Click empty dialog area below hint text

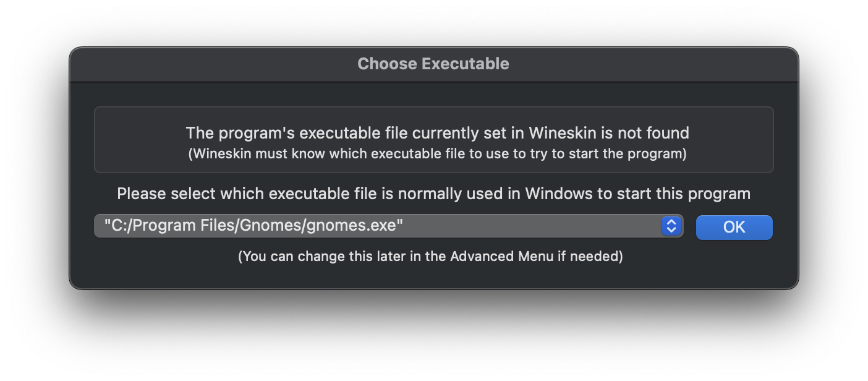pos(433,276)
